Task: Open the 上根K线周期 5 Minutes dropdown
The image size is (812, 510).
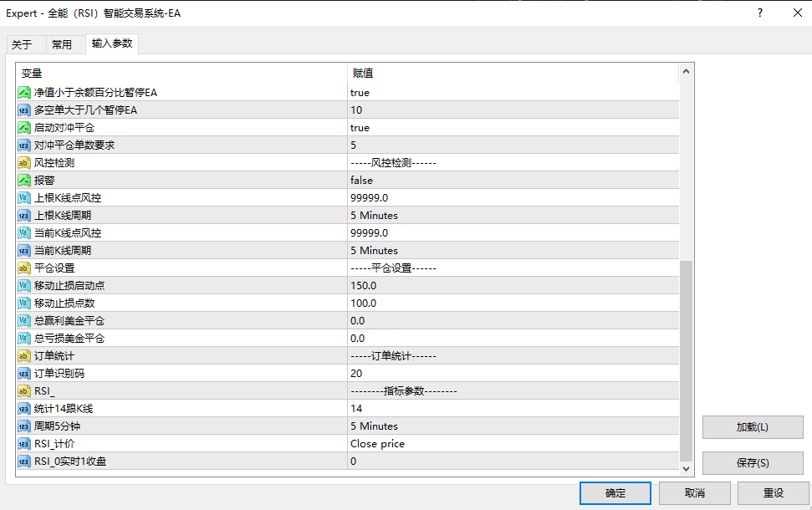Action: [x=512, y=216]
